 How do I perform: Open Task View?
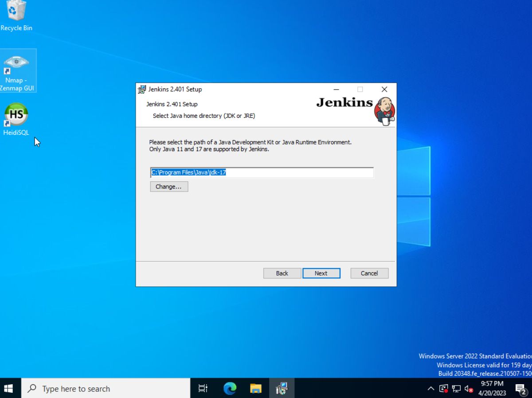tap(203, 388)
